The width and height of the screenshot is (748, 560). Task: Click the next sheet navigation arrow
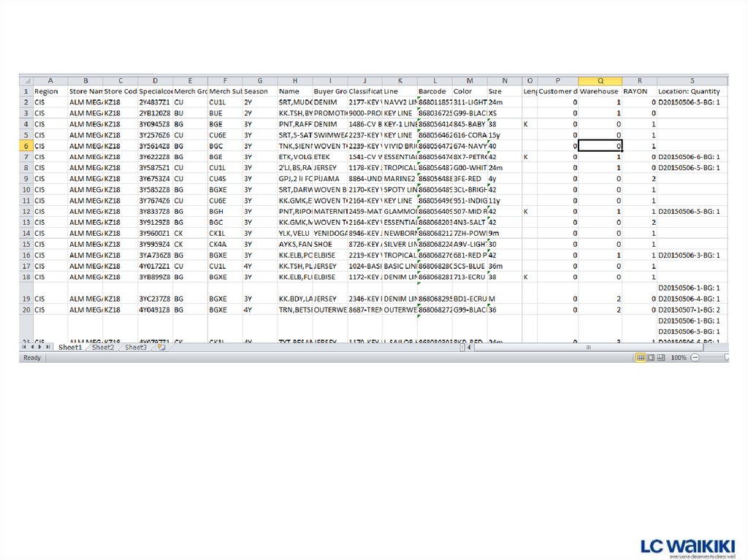pos(41,348)
